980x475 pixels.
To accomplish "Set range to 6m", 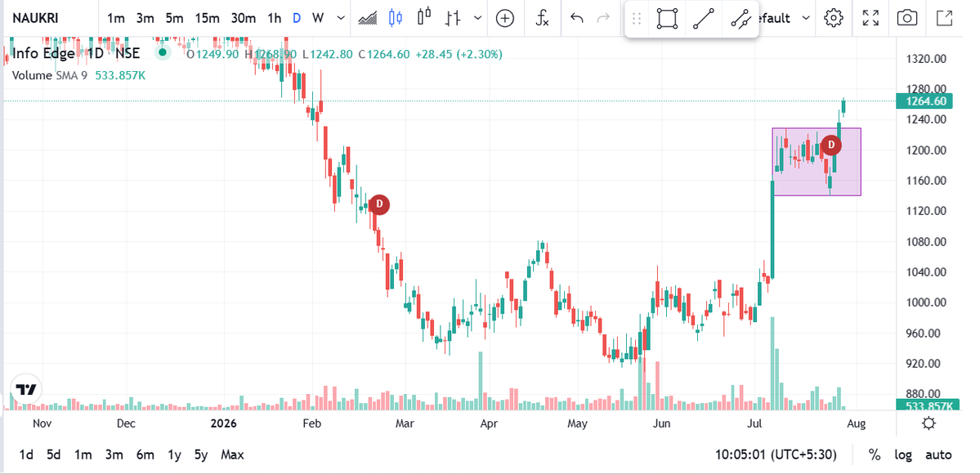I will pyautogui.click(x=145, y=455).
